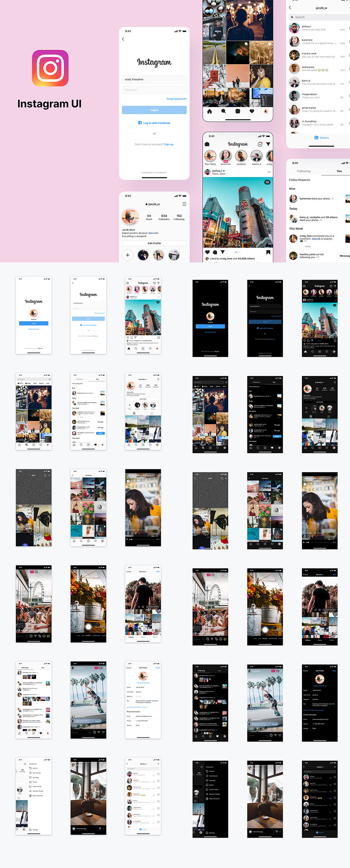Screen dimensions: 350x868
Task: Add new highlight with plus circle
Action: click(128, 255)
